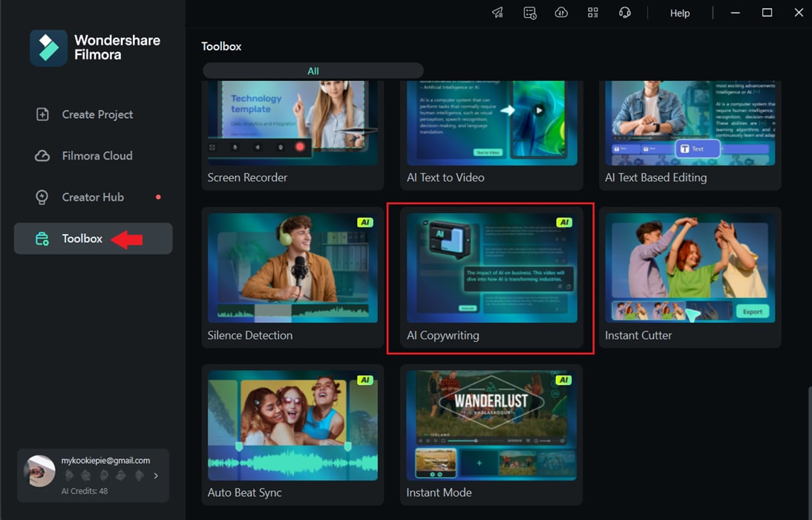
Task: Click the Toolbox page heading
Action: point(221,46)
